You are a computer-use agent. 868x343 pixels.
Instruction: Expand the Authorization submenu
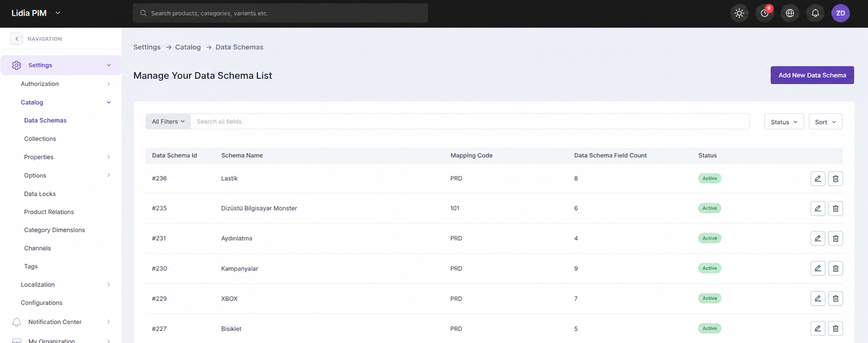pyautogui.click(x=108, y=84)
